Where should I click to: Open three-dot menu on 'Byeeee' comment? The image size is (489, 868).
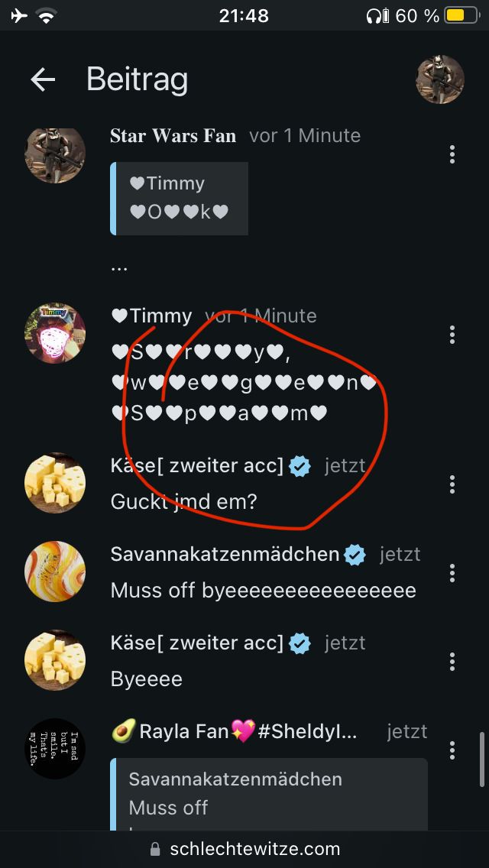(452, 661)
